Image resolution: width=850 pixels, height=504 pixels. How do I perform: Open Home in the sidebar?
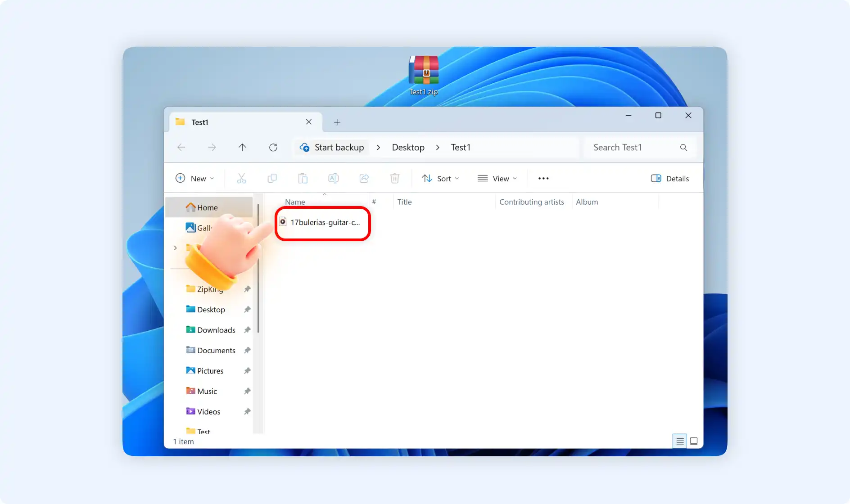(209, 207)
